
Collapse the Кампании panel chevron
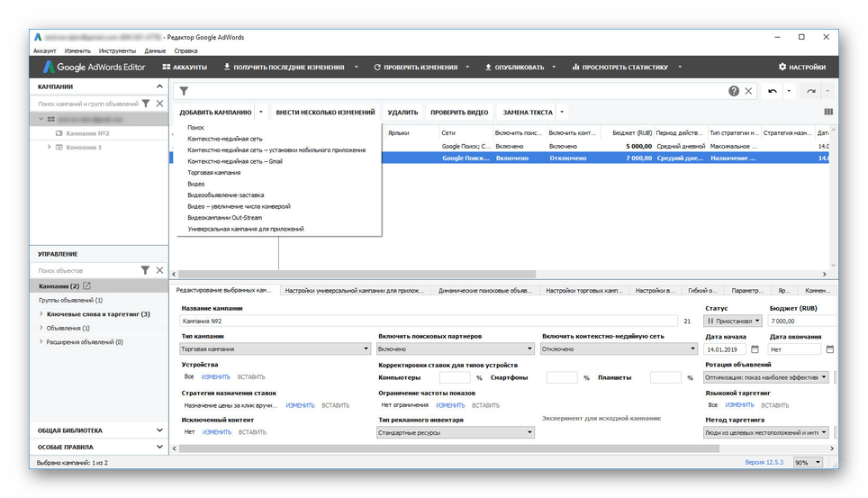coord(159,86)
